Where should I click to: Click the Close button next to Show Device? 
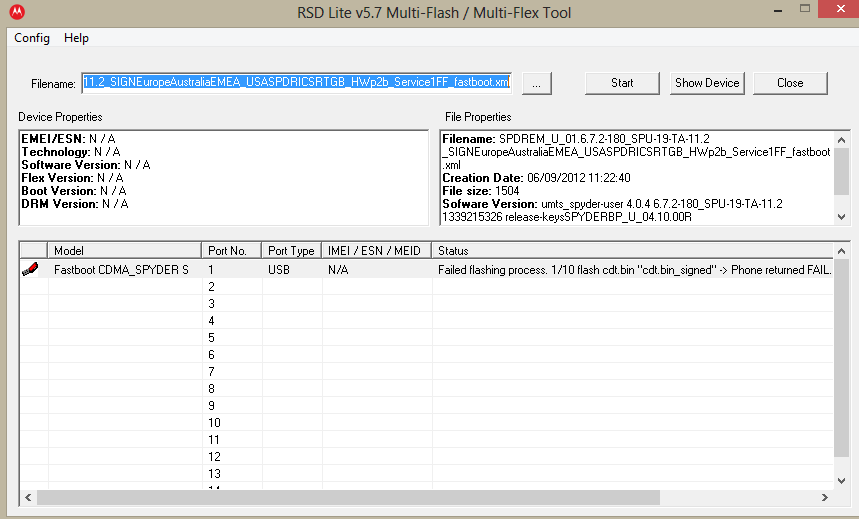pyautogui.click(x=790, y=83)
